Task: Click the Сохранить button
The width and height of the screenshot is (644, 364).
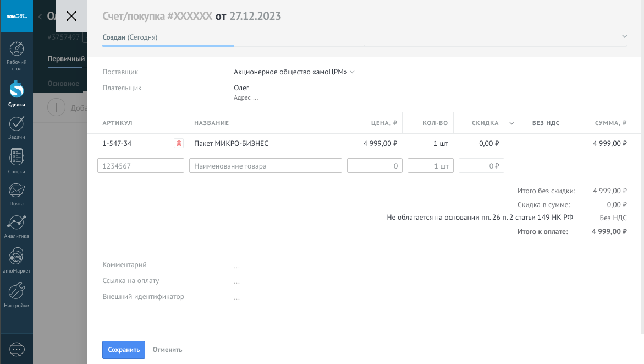Action: pyautogui.click(x=124, y=350)
